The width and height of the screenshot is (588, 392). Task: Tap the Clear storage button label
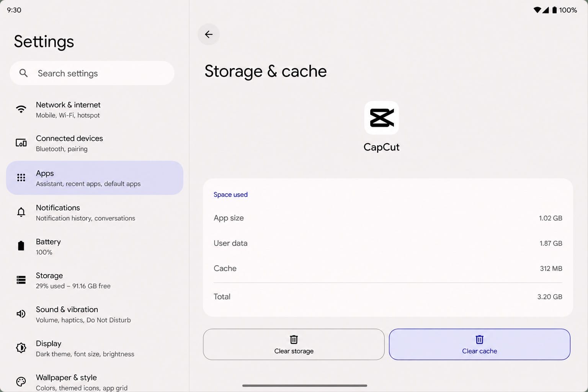point(294,351)
